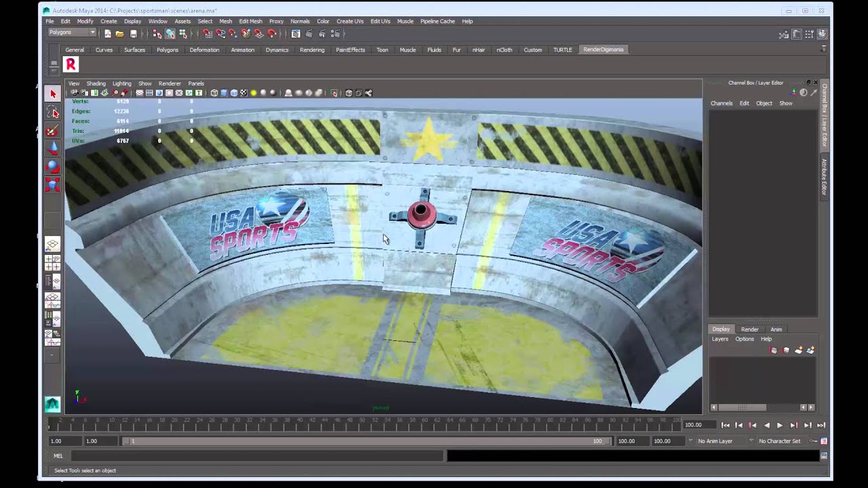868x488 pixels.
Task: Create a new scene from the status line
Action: tap(108, 34)
